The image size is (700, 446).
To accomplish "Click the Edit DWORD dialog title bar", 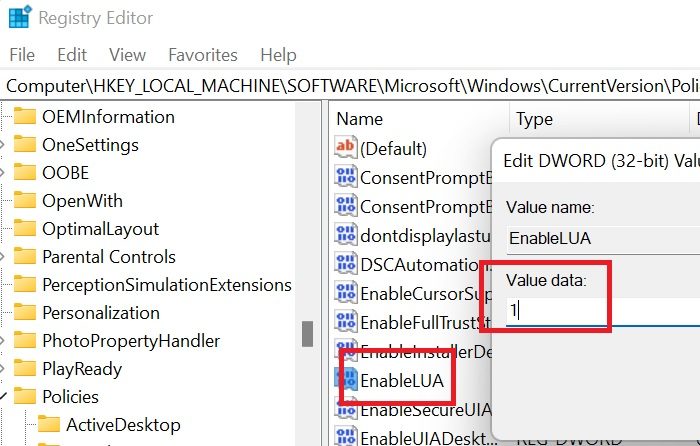I will point(597,160).
